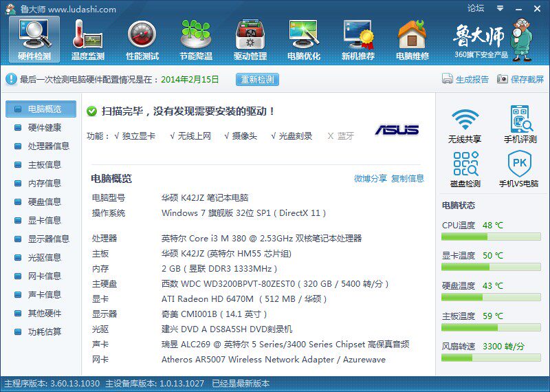The width and height of the screenshot is (550, 392).
Task: Open the 论坛 forum link
Action: [475, 8]
